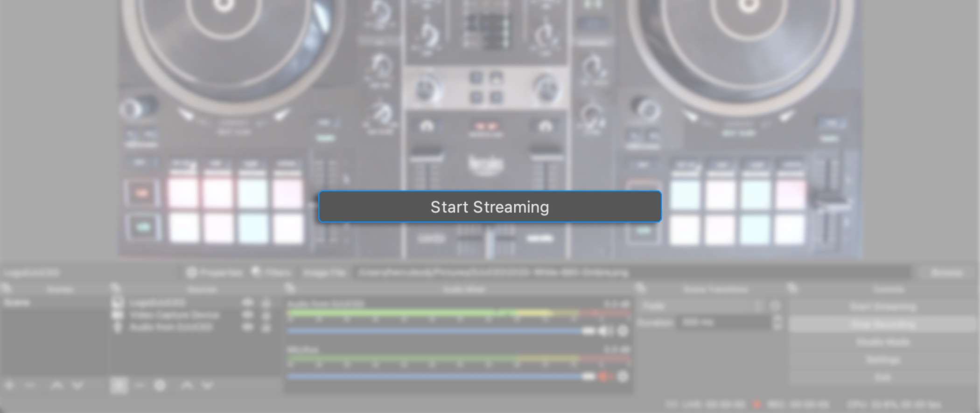Unmute the Mic/Aux channel speaker icon

pos(605,377)
